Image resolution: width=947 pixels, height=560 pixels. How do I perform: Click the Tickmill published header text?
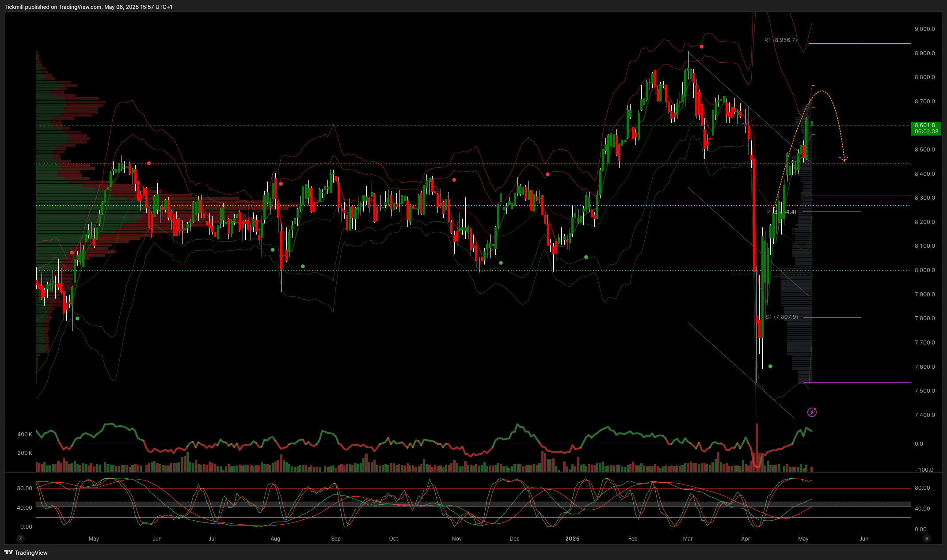(x=88, y=7)
